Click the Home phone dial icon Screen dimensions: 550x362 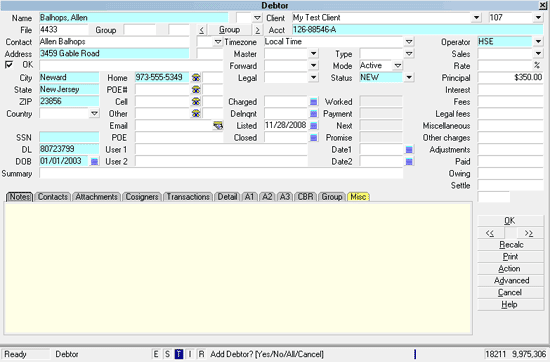coord(196,78)
